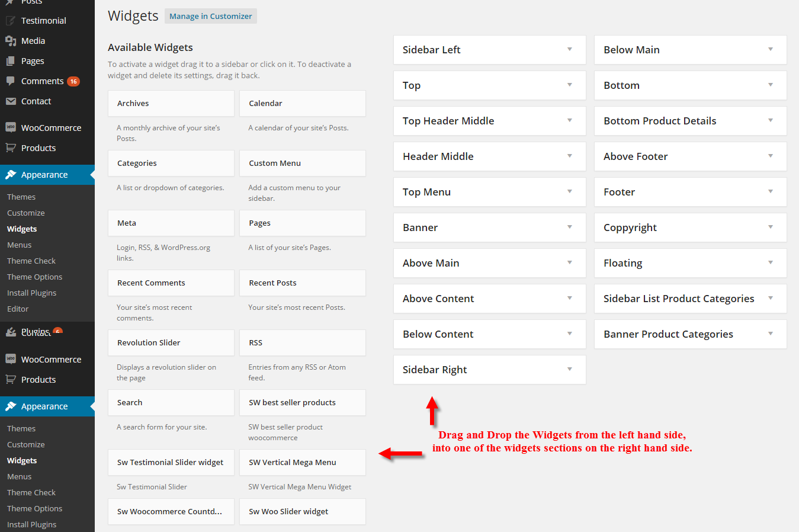
Task: Click the Contact envelope icon
Action: click(x=10, y=101)
